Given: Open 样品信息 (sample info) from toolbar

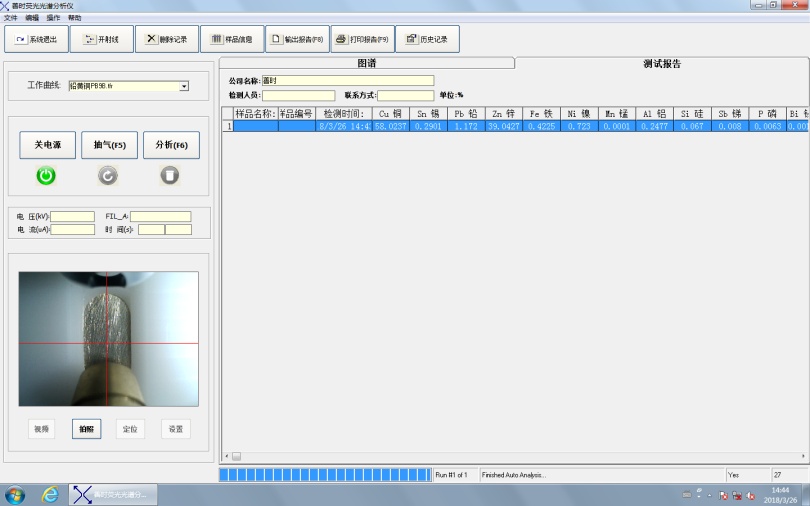Looking at the screenshot, I should [232, 39].
